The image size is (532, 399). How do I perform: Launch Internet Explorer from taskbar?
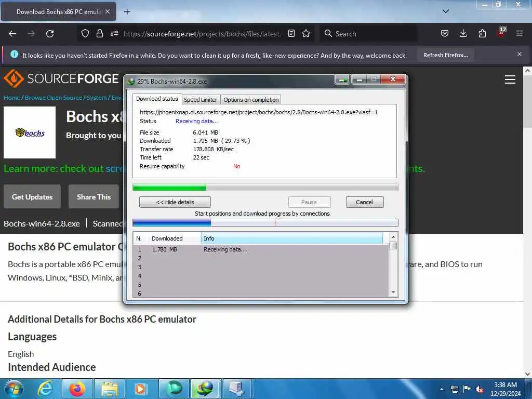46,389
